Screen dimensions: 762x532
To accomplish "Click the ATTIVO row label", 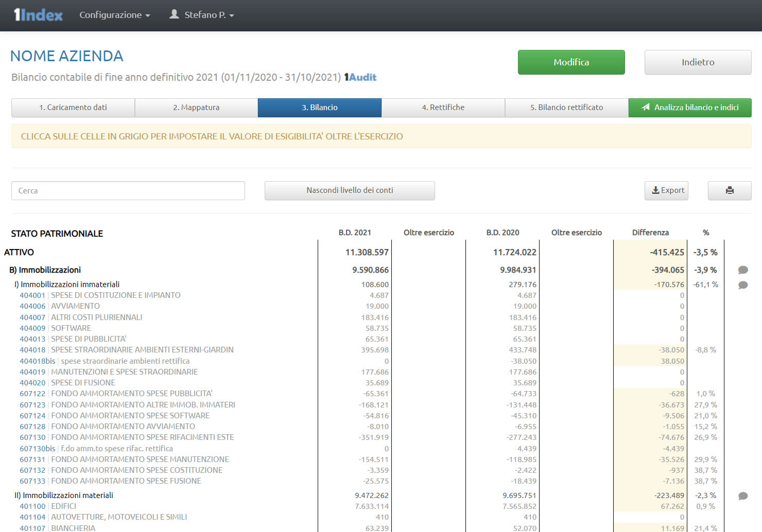I will point(19,252).
